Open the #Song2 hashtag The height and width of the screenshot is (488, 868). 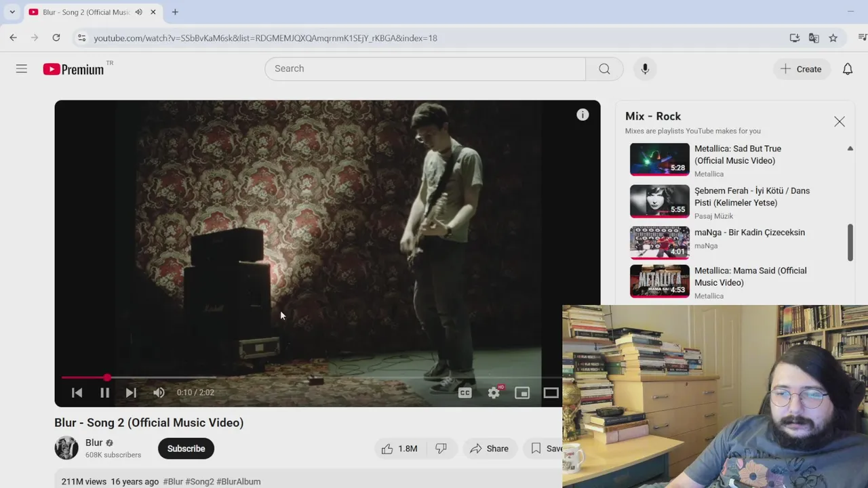point(199,481)
